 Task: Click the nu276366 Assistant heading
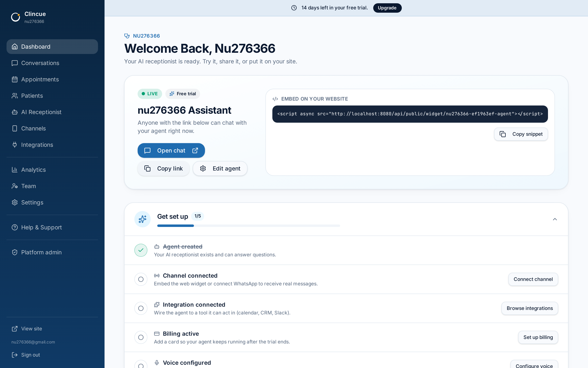[x=184, y=110]
